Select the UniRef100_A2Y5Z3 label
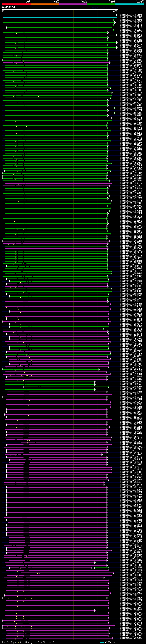The height and width of the screenshot is (644, 146). (131, 98)
